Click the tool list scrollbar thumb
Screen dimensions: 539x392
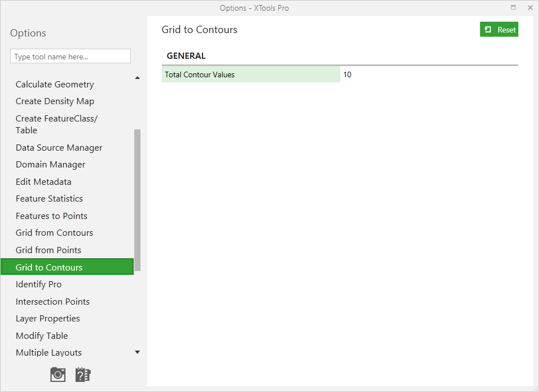click(x=138, y=200)
